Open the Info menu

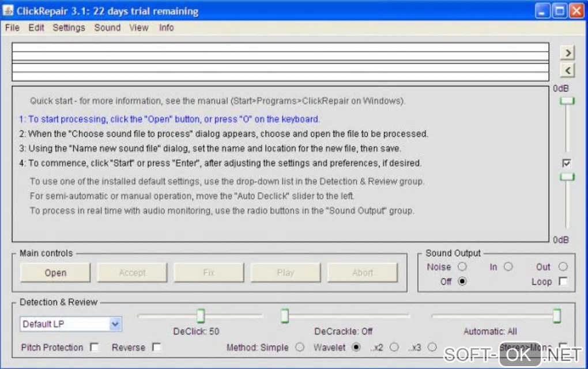coord(166,28)
